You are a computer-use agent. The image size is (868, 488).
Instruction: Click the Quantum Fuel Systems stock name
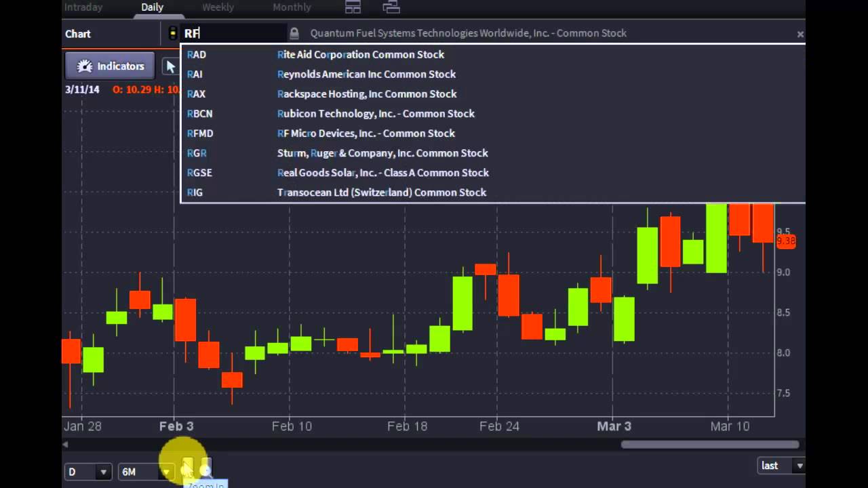coord(468,33)
